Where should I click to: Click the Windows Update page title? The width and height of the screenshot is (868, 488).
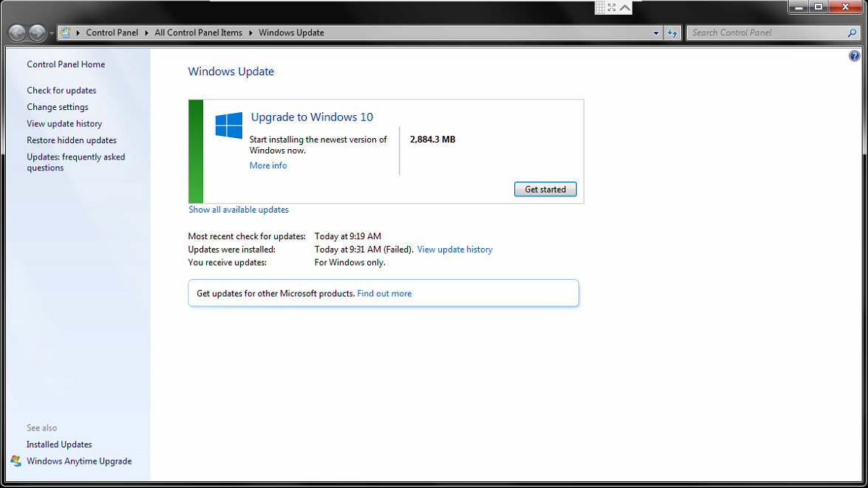click(x=230, y=72)
